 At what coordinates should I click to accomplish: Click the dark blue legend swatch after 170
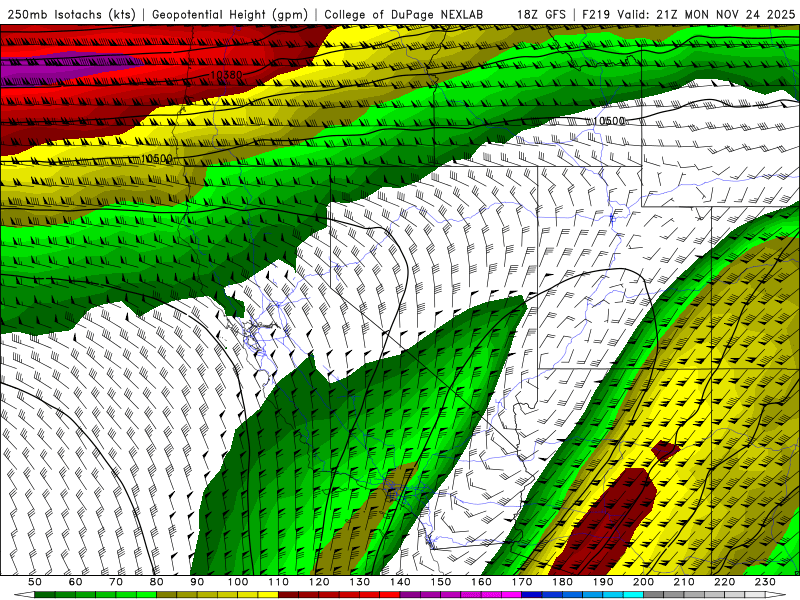click(x=532, y=594)
